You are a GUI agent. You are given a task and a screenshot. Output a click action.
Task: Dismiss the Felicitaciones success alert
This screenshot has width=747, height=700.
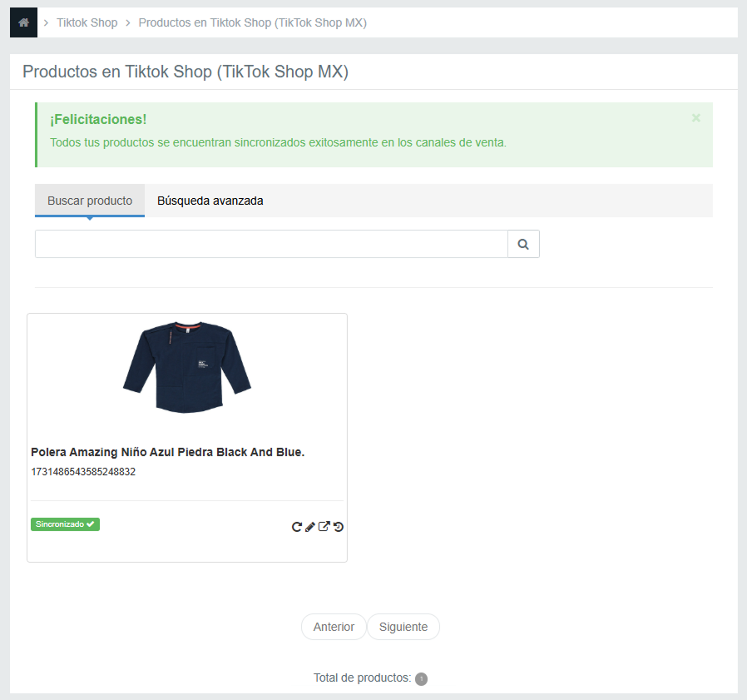[695, 118]
